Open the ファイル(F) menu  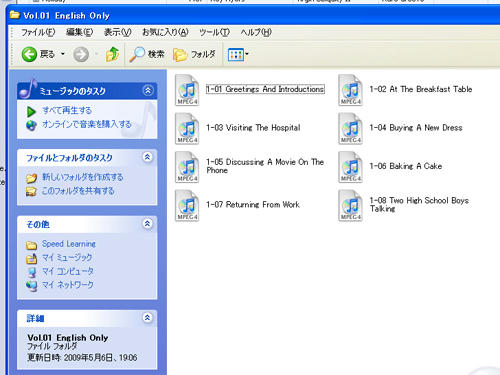pos(38,32)
